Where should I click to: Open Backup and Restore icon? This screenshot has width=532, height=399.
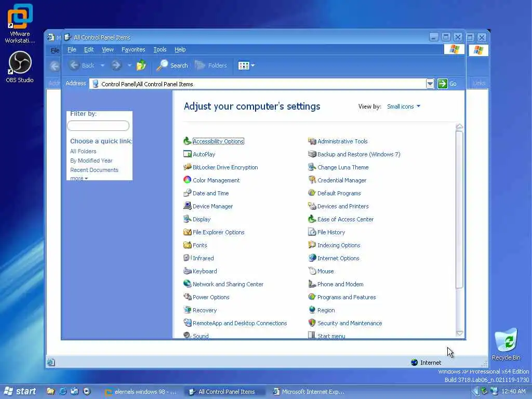(312, 154)
